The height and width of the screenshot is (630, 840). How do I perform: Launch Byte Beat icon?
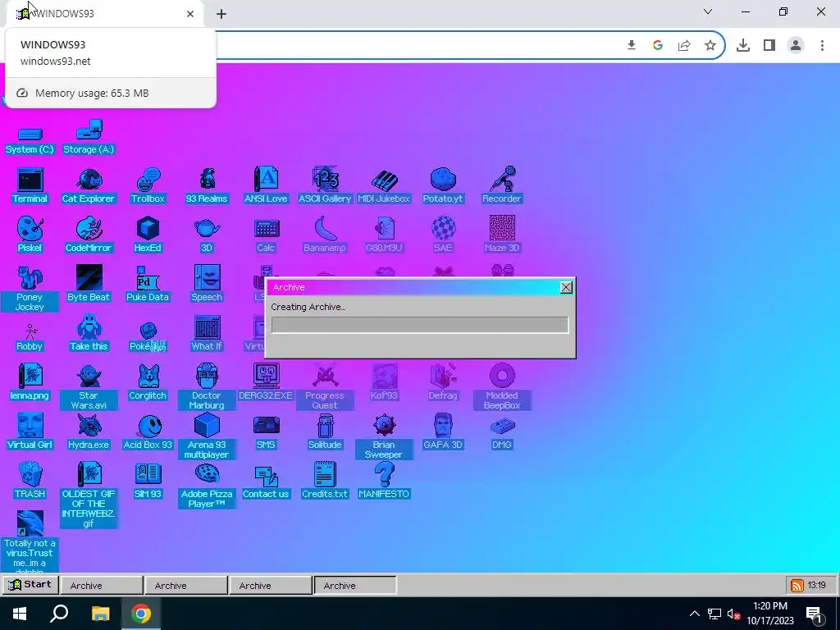tap(89, 284)
